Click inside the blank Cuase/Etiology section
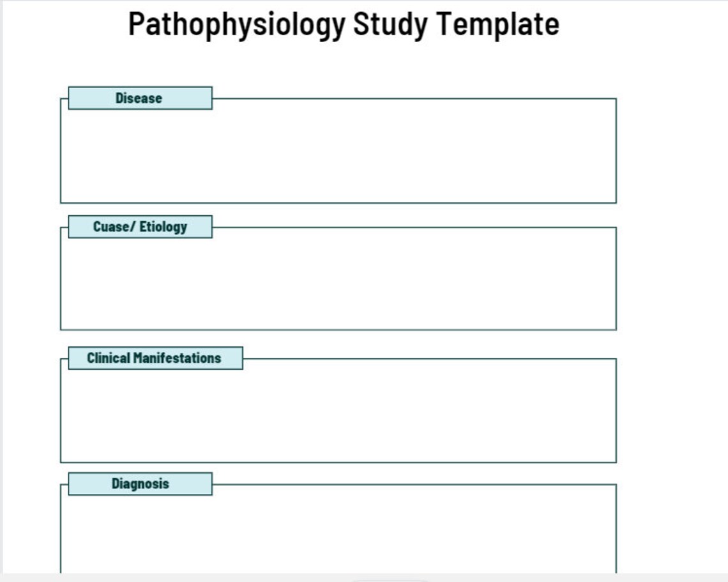Viewport: 728px width, 582px height. click(x=338, y=284)
